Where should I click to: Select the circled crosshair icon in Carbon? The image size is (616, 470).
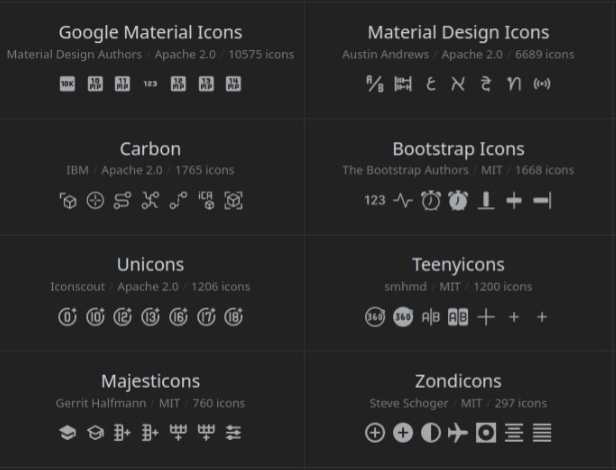coord(95,200)
